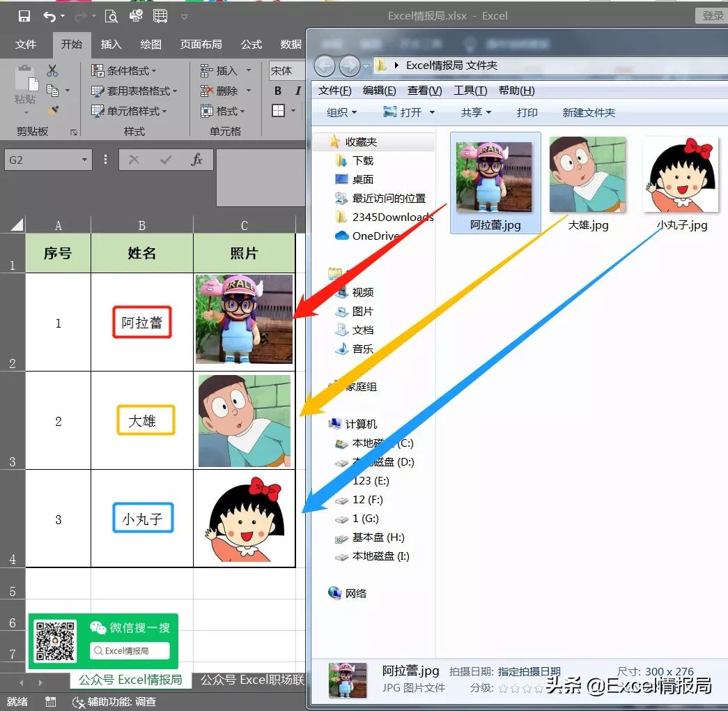
Task: Click the formula bar confirm checkmark icon
Action: (165, 160)
